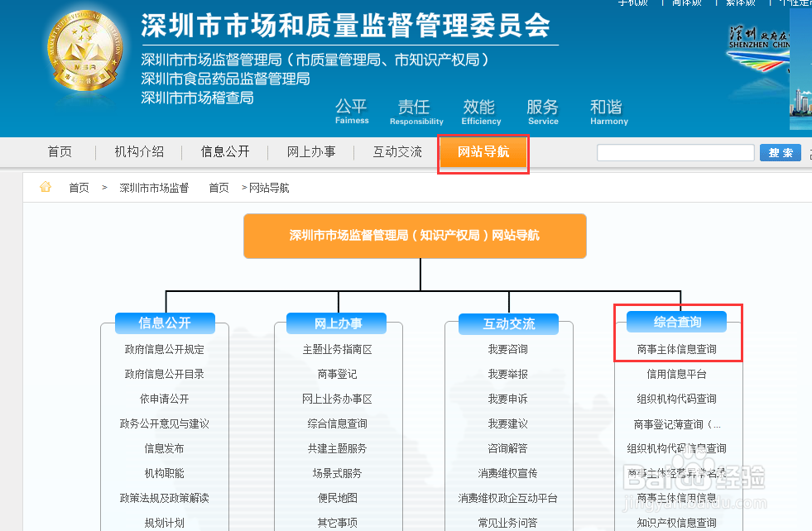Click the home icon in the breadcrumb bar
This screenshot has height=531, width=812.
[x=45, y=187]
